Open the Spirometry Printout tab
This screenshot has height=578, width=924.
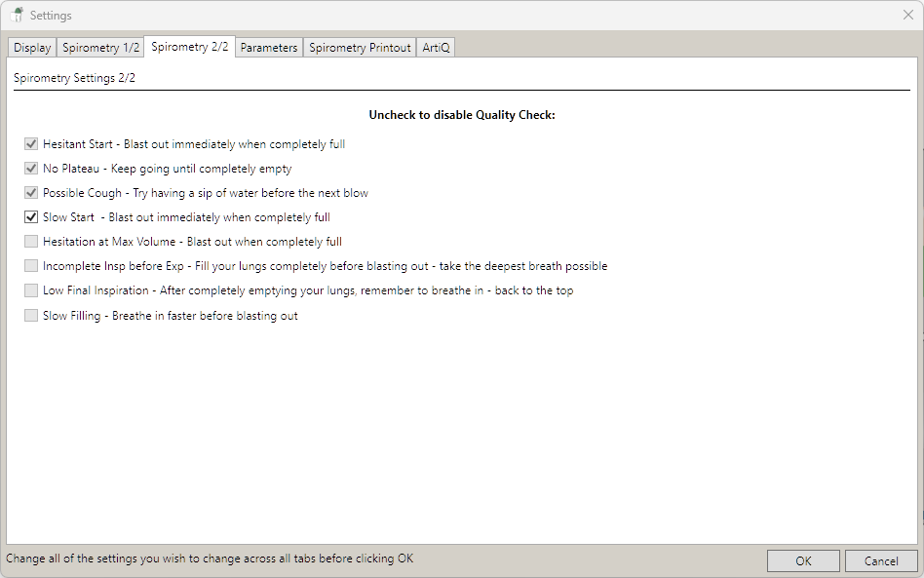[x=360, y=48]
